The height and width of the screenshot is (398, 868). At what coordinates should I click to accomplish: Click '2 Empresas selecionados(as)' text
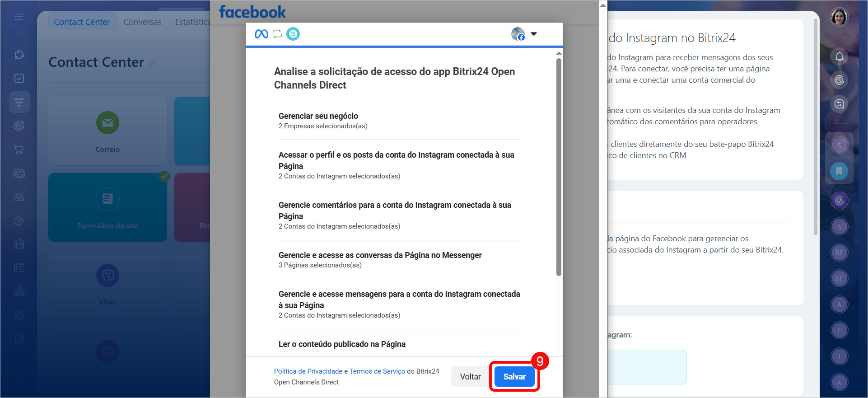pos(323,126)
